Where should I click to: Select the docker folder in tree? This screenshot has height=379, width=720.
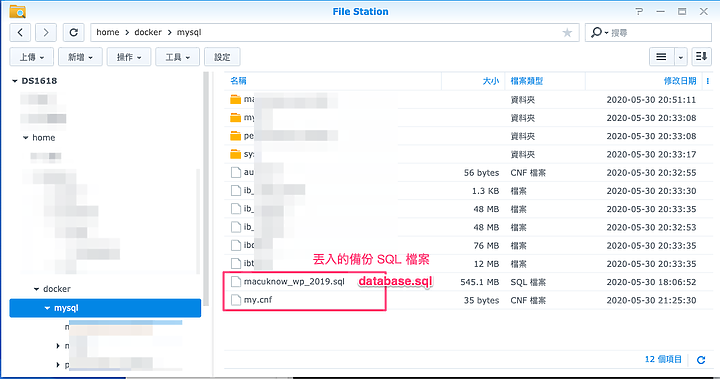pyautogui.click(x=57, y=289)
